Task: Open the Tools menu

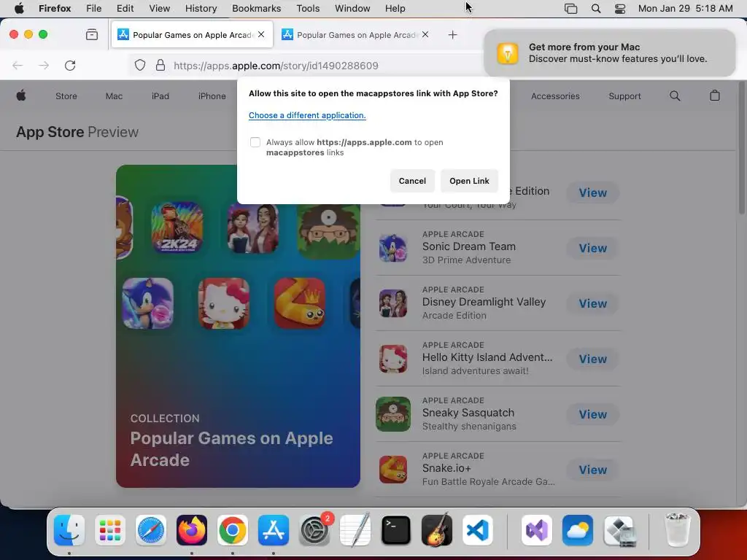Action: pyautogui.click(x=308, y=9)
